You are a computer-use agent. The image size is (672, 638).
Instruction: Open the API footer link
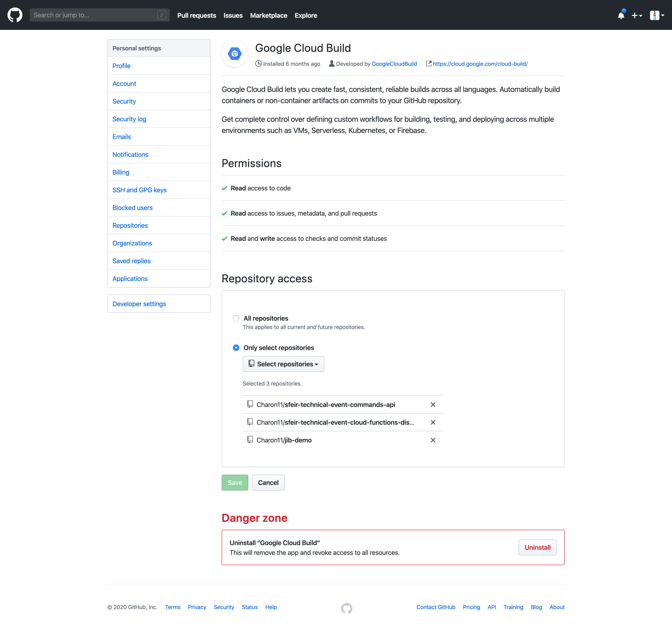tap(492, 607)
